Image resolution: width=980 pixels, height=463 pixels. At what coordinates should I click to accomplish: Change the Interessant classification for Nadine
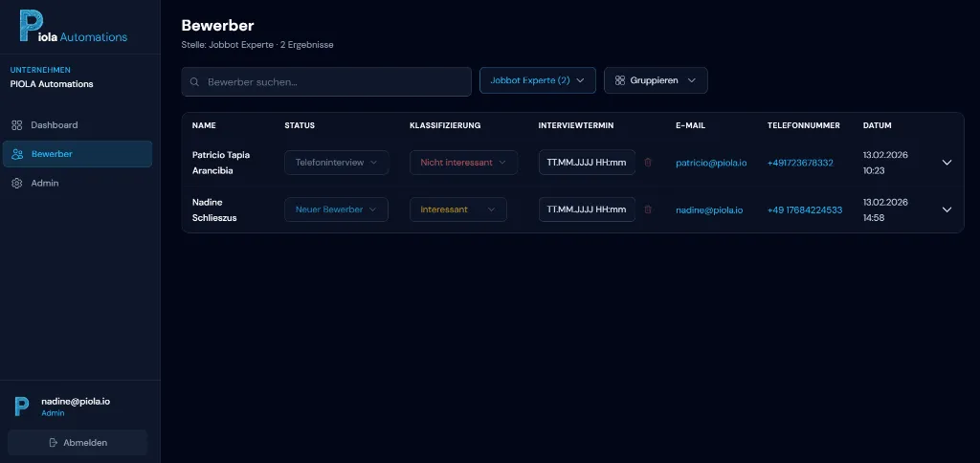point(463,209)
